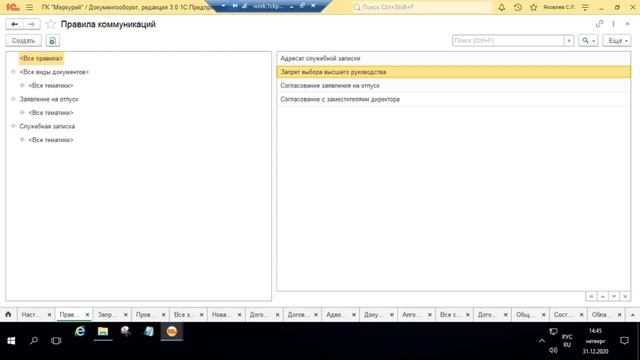Open Windows taskbar search
This screenshot has height=360, width=640.
pos(34,341)
